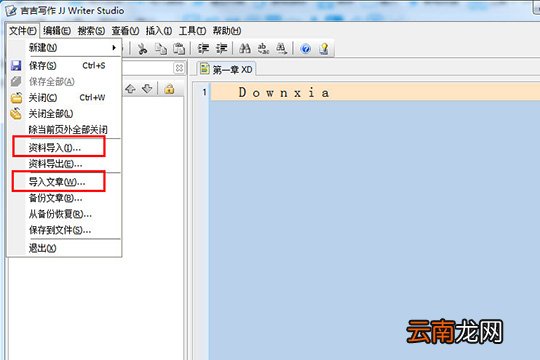This screenshot has height=360, width=540.
Task: Open the 查看(V) menu
Action: [125, 31]
